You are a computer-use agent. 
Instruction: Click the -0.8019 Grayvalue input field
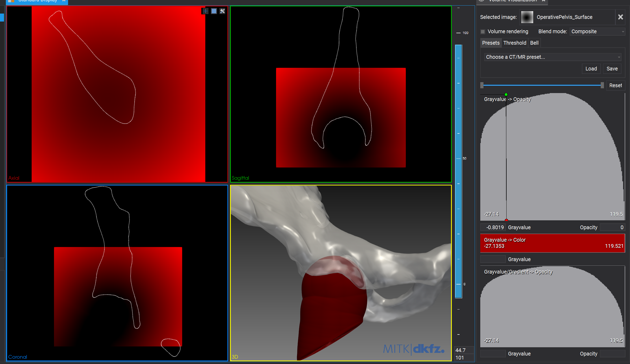pos(493,228)
